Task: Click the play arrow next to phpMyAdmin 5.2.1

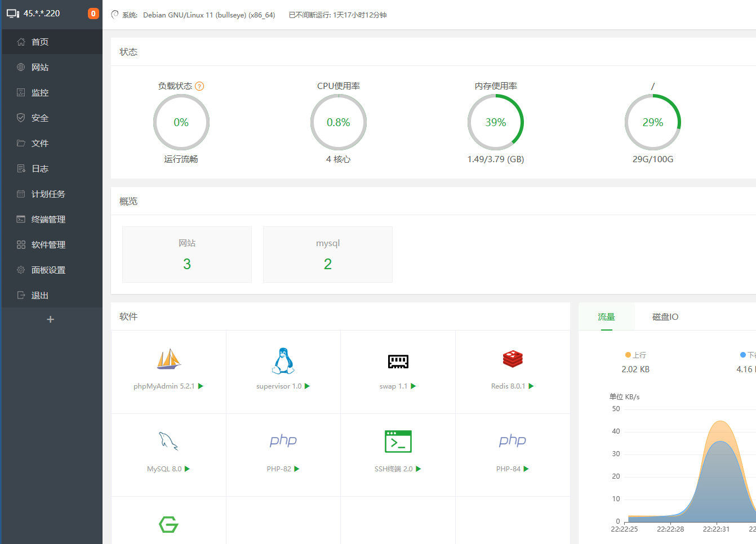Action: tap(201, 386)
